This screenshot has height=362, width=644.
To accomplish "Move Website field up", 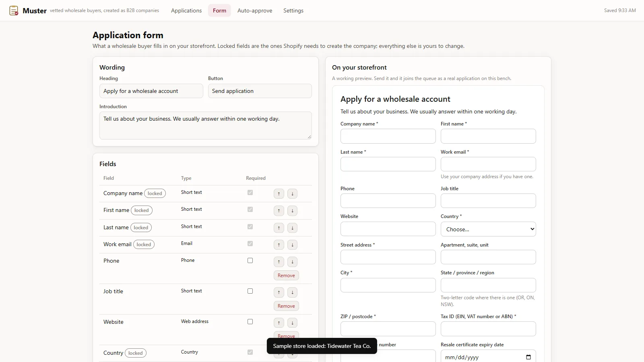I will pyautogui.click(x=279, y=323).
